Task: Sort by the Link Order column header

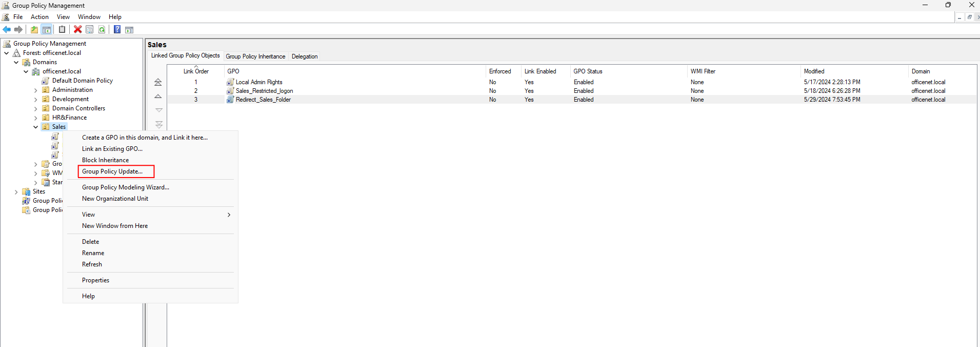Action: [x=196, y=71]
